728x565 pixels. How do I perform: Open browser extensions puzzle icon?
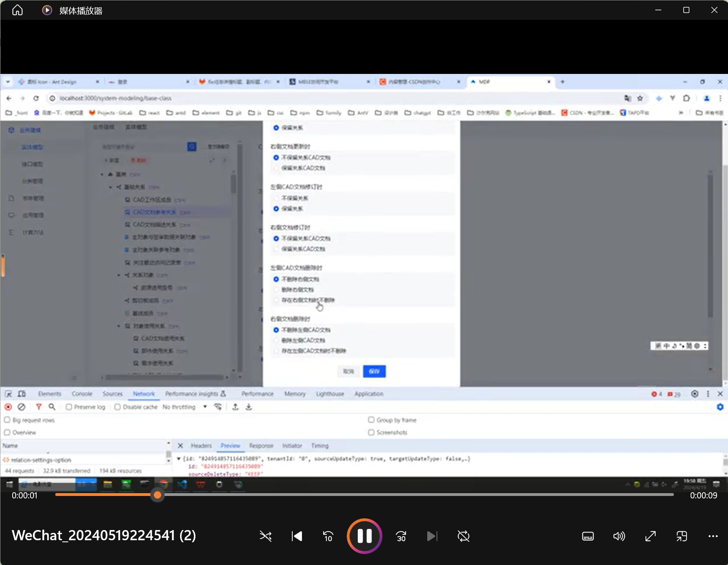tap(687, 98)
